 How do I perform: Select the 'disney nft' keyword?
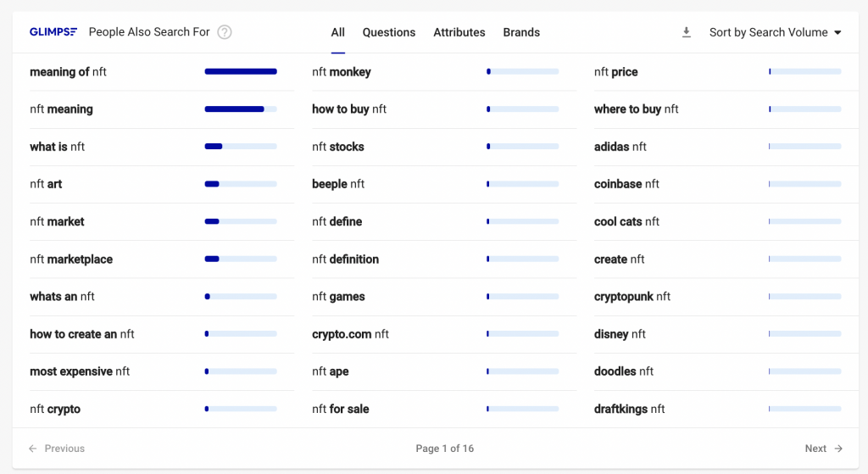click(x=620, y=334)
